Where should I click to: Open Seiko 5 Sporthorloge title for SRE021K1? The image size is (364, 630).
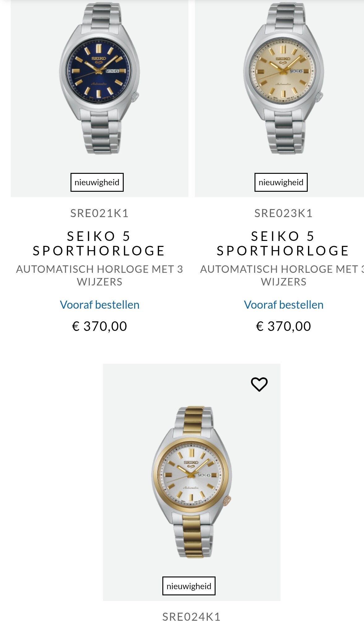coord(99,243)
